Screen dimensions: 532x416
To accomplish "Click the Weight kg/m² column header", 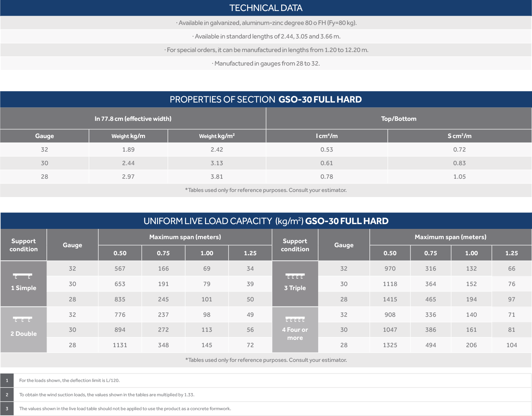I will point(217,136).
